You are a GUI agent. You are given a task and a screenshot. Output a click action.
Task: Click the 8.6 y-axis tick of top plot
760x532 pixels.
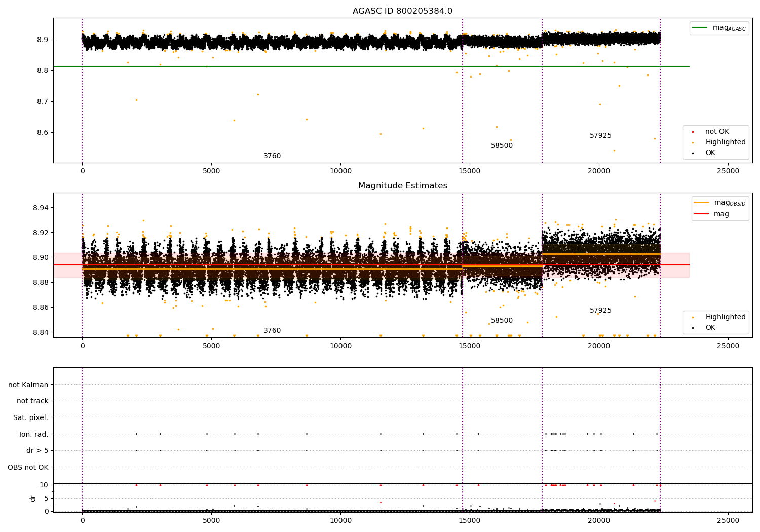click(43, 133)
